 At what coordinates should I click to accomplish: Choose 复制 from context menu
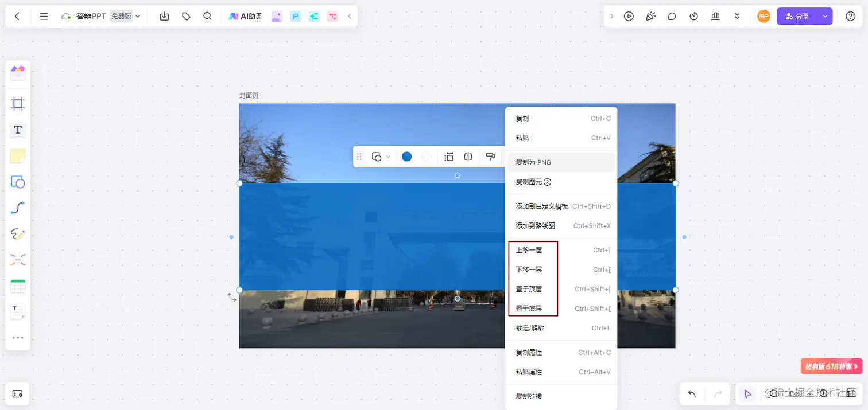click(x=561, y=119)
